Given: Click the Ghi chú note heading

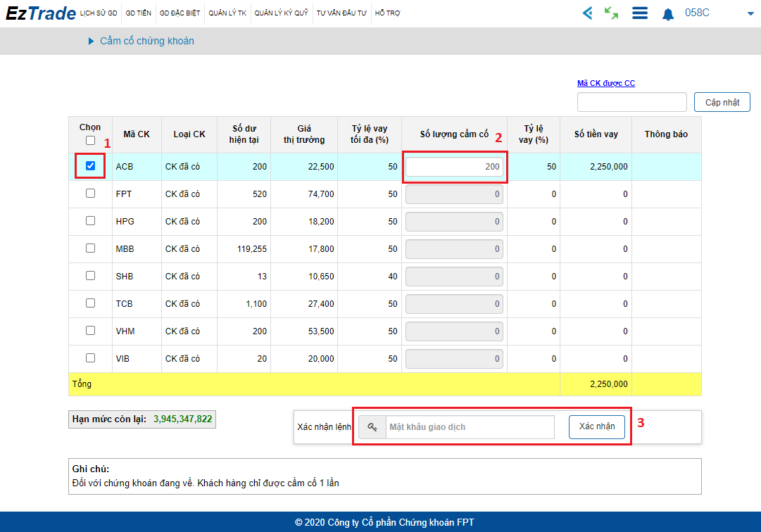Looking at the screenshot, I should coord(91,469).
